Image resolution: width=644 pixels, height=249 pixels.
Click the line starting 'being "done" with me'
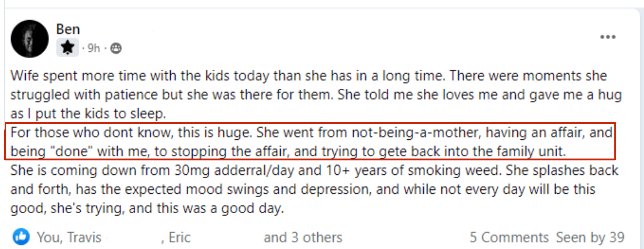[x=288, y=151]
